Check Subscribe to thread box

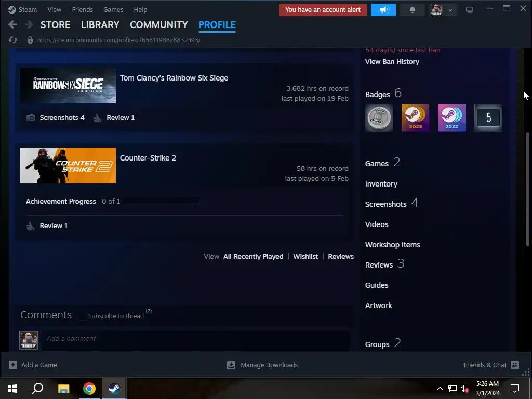pyautogui.click(x=82, y=316)
